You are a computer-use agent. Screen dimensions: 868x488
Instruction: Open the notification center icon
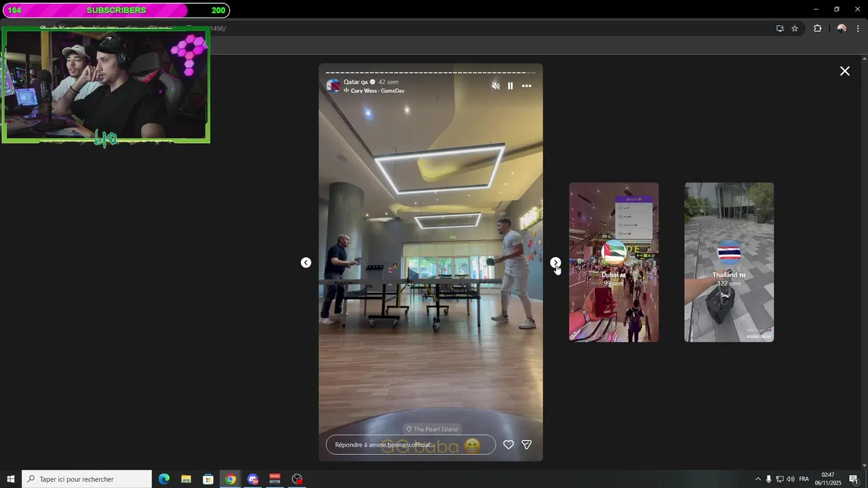pyautogui.click(x=854, y=479)
